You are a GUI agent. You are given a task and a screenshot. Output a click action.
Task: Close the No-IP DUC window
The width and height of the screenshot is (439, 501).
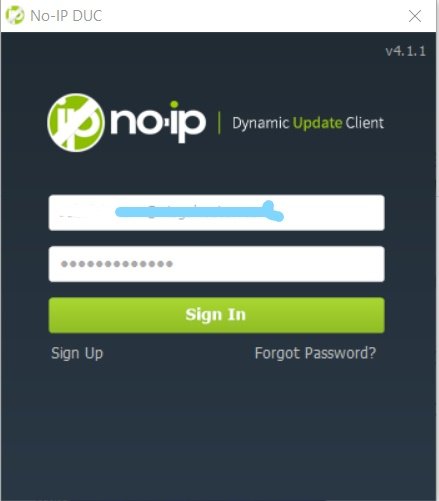[415, 16]
